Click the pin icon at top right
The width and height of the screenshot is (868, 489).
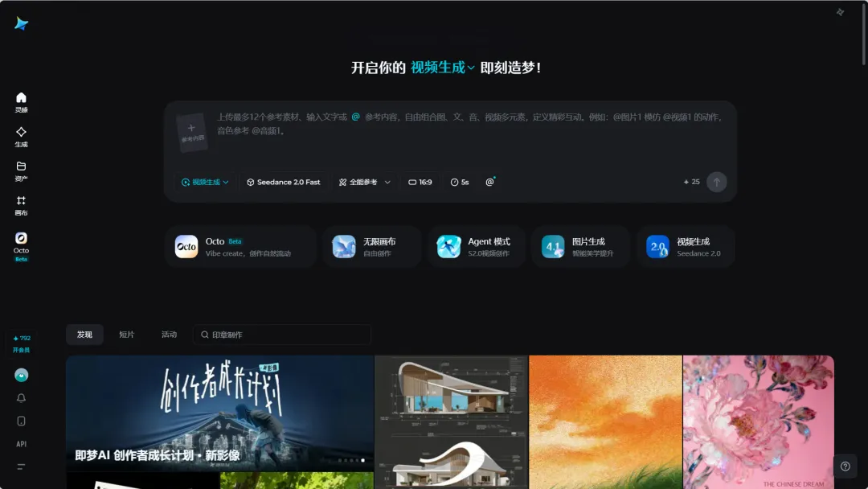tap(840, 12)
